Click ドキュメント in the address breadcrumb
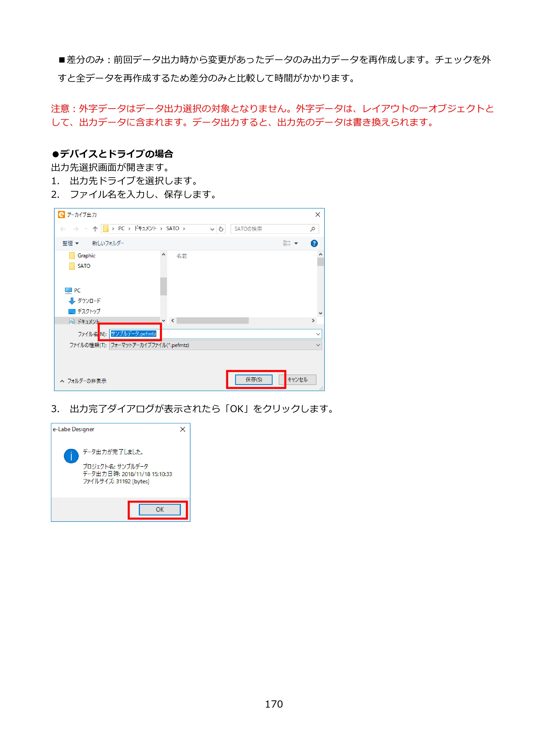The image size is (535, 756). (145, 229)
